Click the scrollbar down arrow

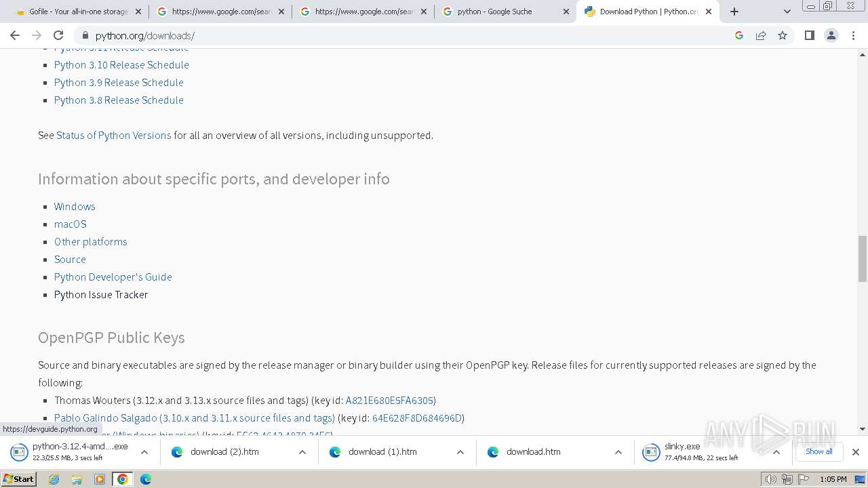(863, 429)
